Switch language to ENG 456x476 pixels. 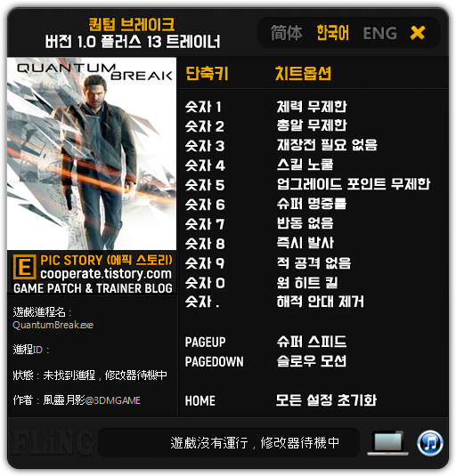pyautogui.click(x=380, y=33)
